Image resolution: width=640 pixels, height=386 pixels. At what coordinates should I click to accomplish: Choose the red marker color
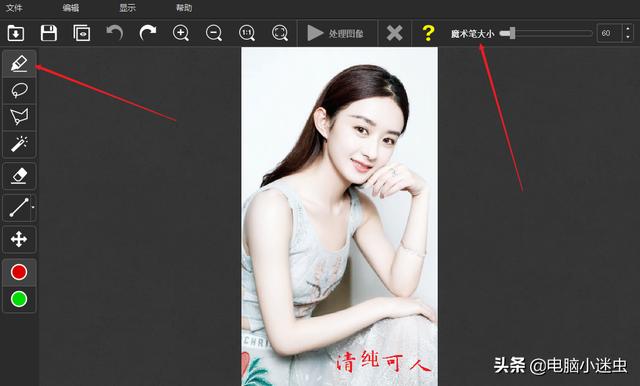pyautogui.click(x=19, y=272)
